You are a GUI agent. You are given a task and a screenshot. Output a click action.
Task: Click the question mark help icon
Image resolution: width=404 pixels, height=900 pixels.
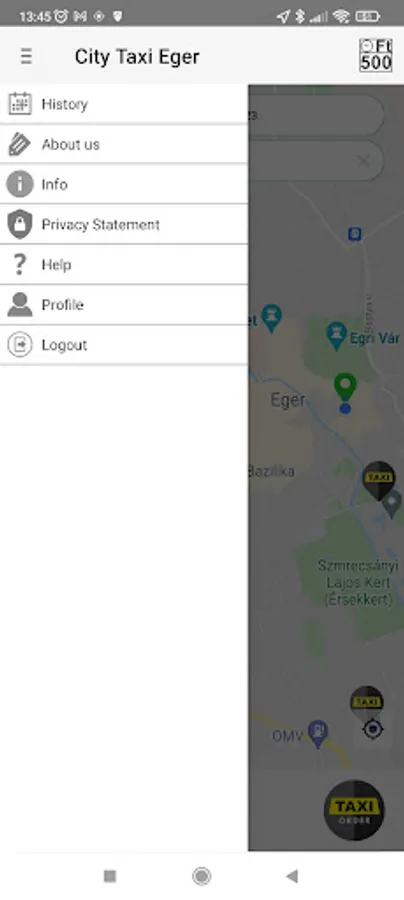20,265
